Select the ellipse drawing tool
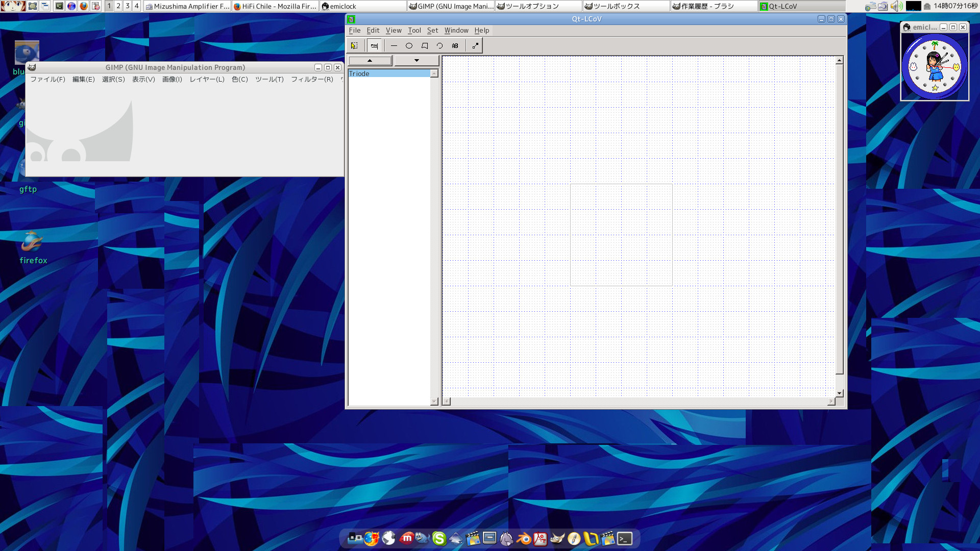980x551 pixels. [x=409, y=45]
